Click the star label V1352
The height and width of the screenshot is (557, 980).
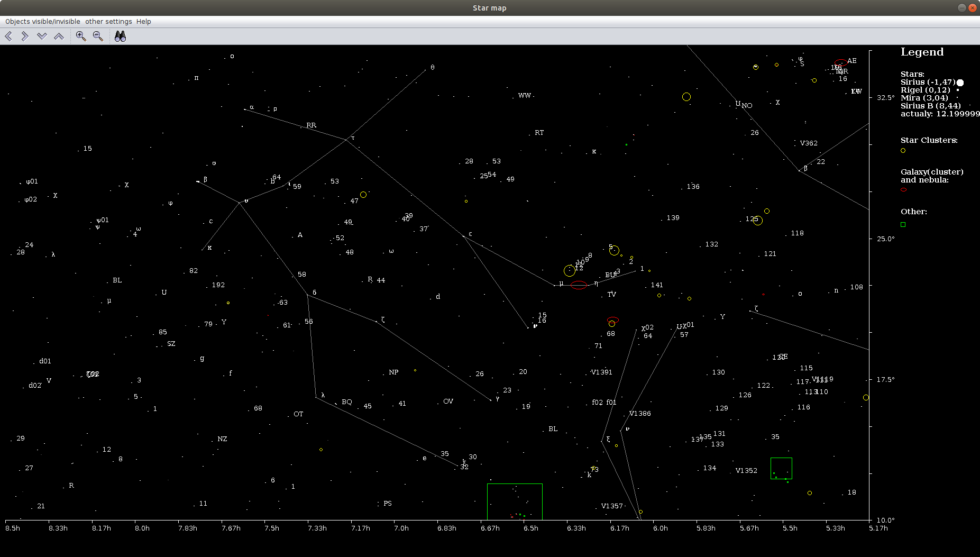(x=746, y=471)
